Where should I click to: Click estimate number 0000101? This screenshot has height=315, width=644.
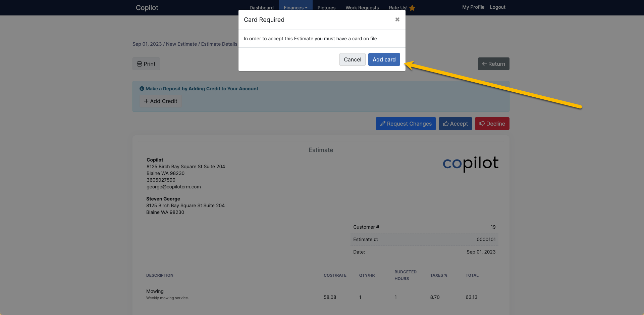tap(486, 239)
